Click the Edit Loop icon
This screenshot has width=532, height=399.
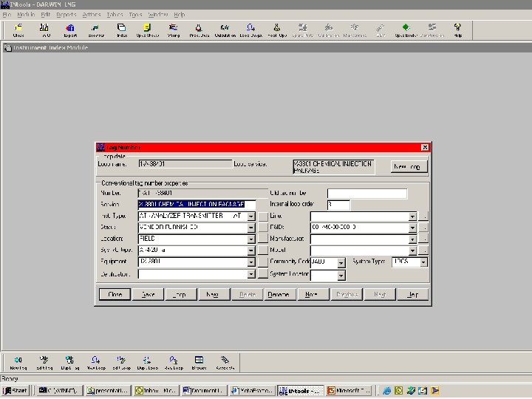(x=121, y=363)
